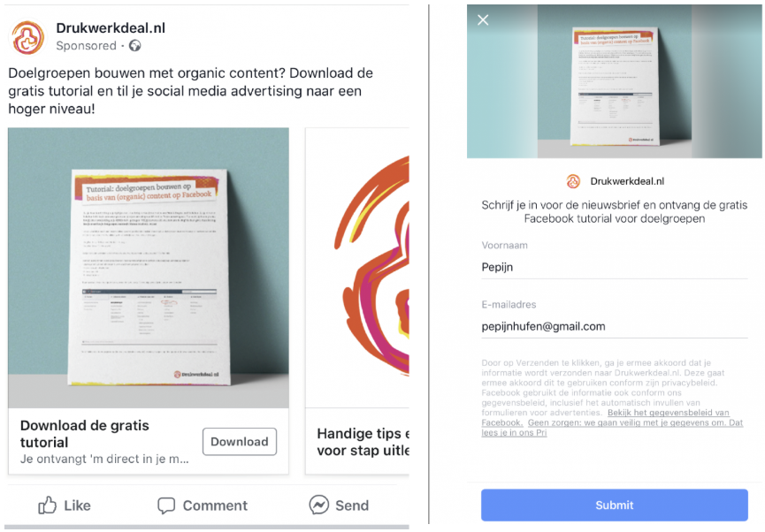Click the Sponsored label under the page name
Viewport: 765px width, 532px height.
pos(86,46)
